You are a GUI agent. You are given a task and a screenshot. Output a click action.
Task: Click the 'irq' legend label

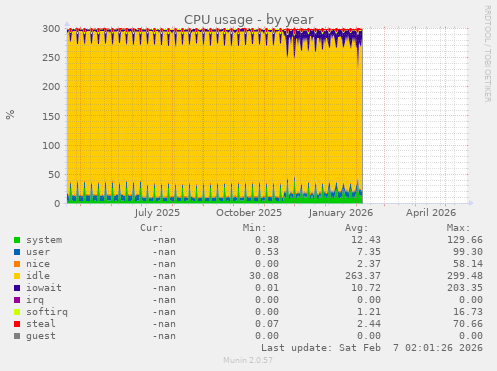(35, 300)
